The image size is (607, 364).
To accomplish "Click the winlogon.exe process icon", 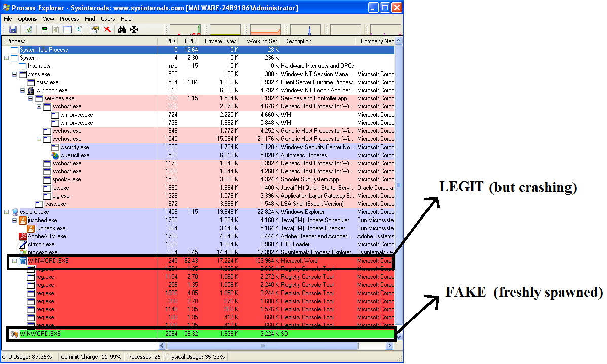I will tap(31, 91).
